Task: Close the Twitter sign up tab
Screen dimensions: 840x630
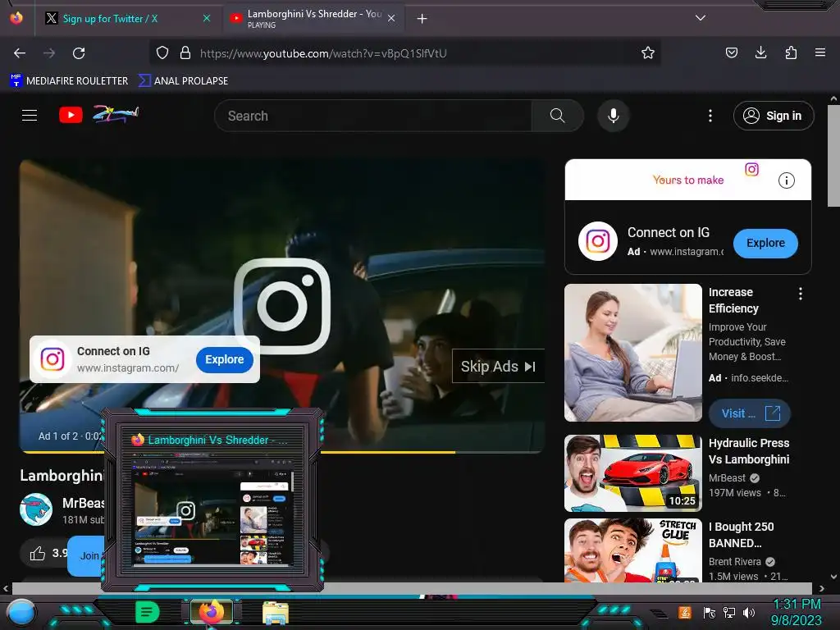Action: [x=207, y=18]
